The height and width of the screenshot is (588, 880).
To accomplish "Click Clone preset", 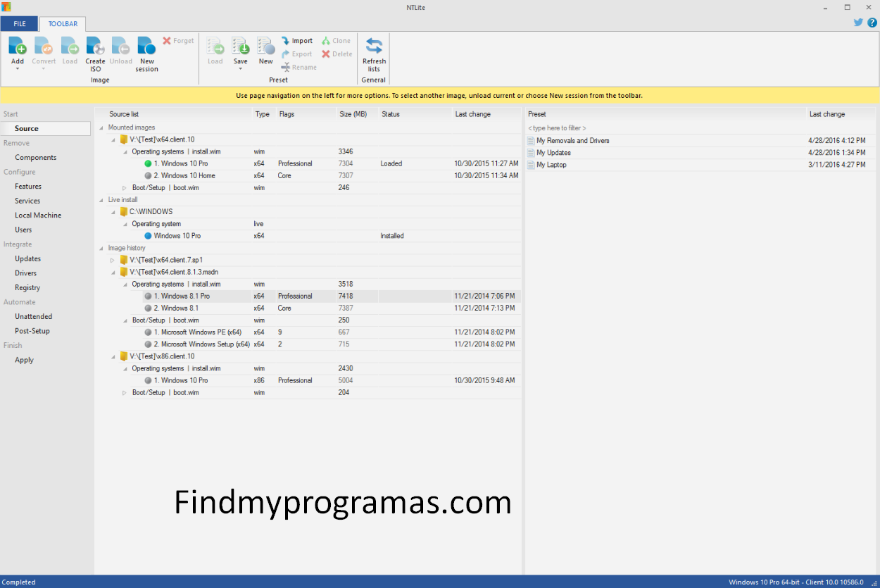I will coord(336,41).
